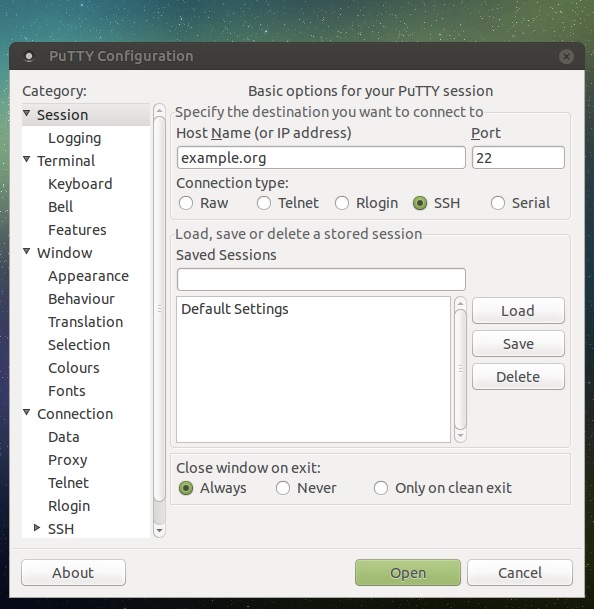The width and height of the screenshot is (594, 609).
Task: Collapse the Terminal category triangle
Action: tap(26, 159)
